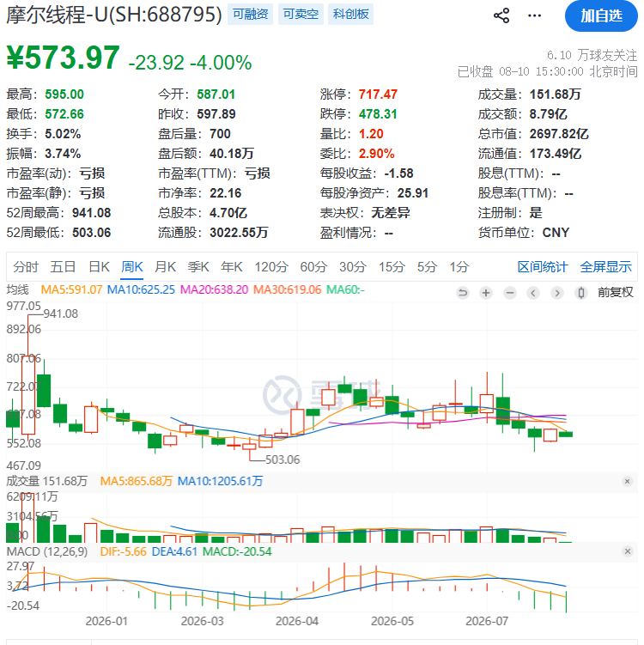
Task: Open 全屏显示 fullscreen view
Action: pyautogui.click(x=605, y=266)
